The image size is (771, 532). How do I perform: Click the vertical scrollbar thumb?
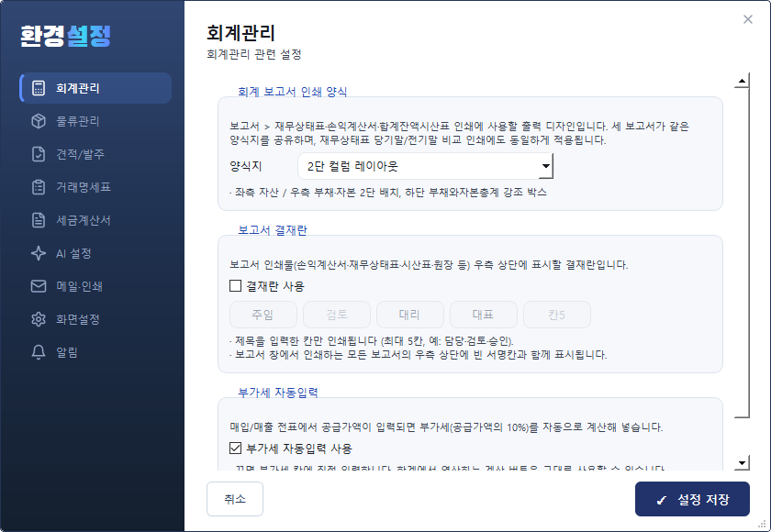pos(742,253)
